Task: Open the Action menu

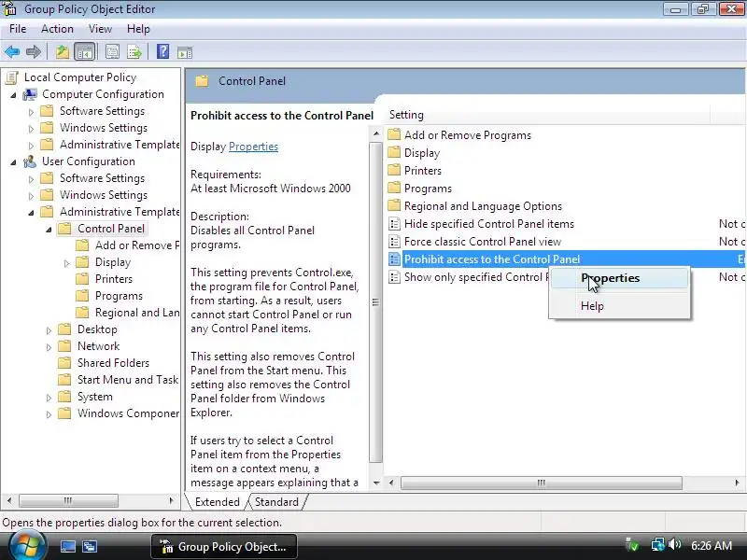Action: click(x=57, y=29)
